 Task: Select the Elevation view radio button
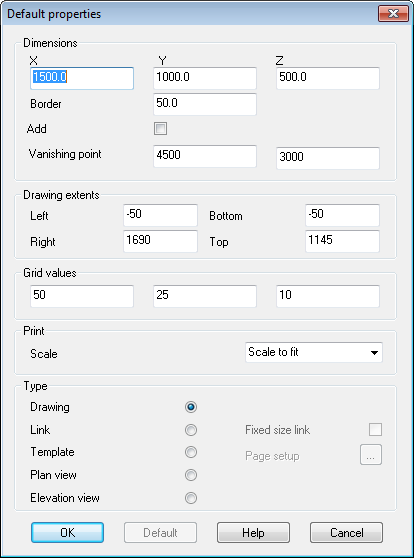(x=191, y=498)
